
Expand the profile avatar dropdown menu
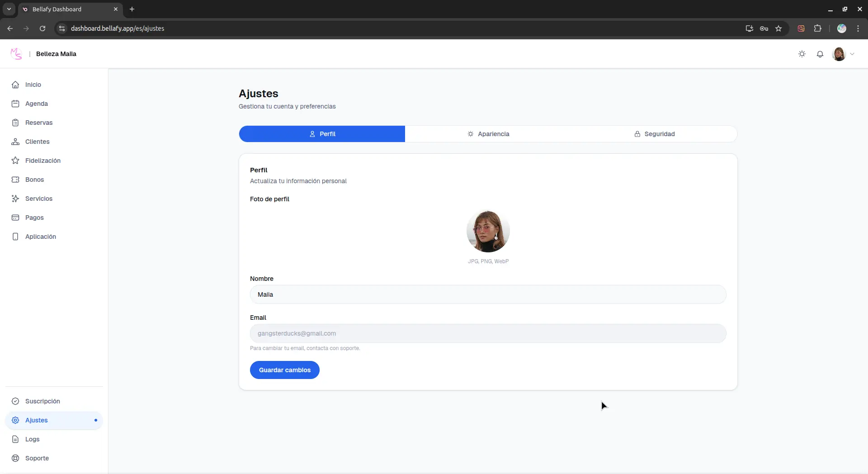[x=844, y=54]
